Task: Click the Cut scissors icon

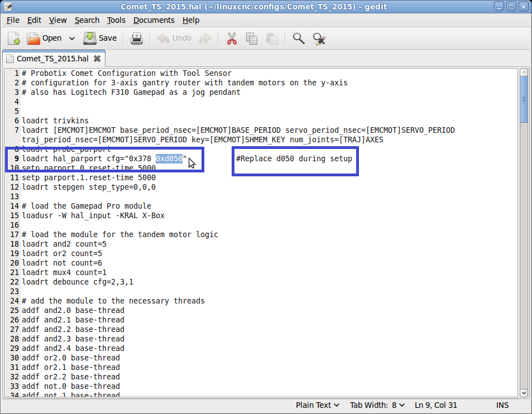Action: coord(232,38)
